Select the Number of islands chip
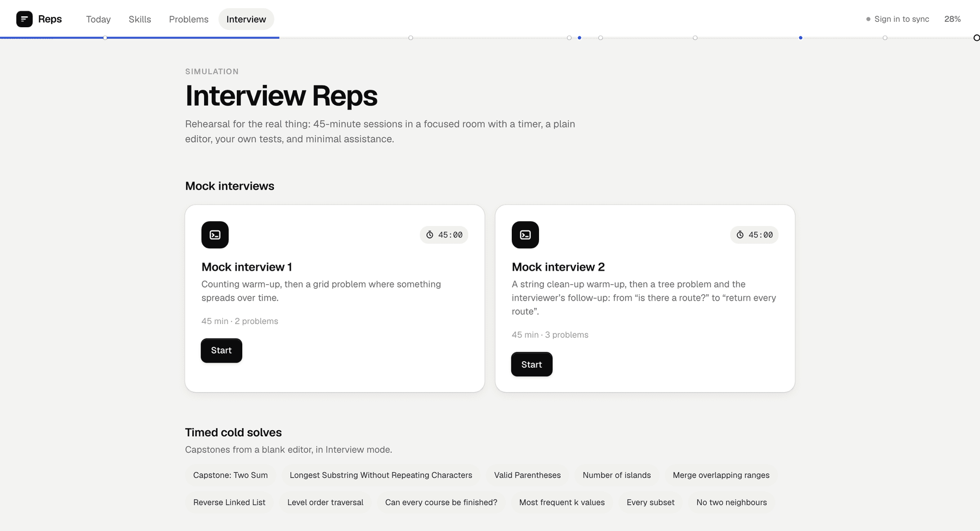 (x=617, y=475)
